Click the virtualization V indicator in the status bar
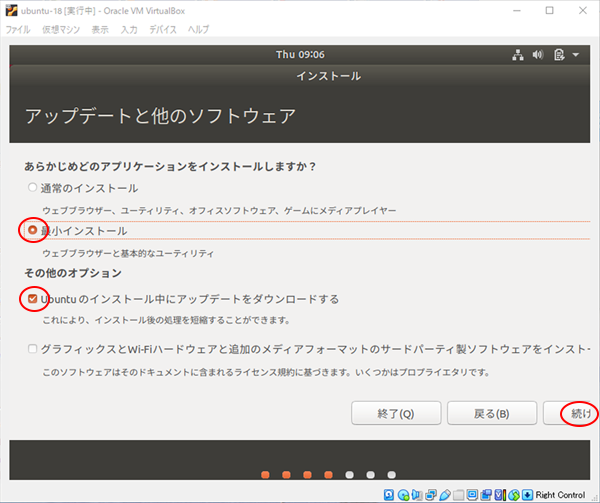600x503 pixels. click(499, 495)
